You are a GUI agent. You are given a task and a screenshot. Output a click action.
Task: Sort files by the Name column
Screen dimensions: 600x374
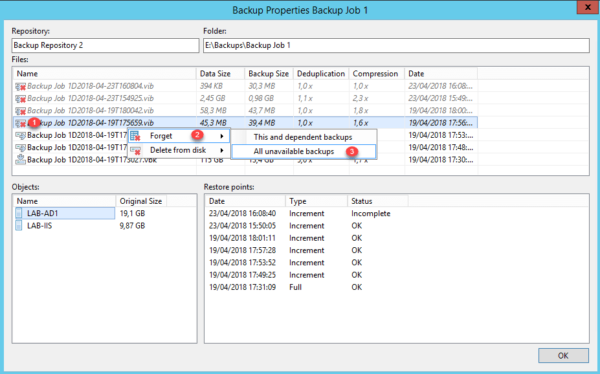(x=104, y=73)
